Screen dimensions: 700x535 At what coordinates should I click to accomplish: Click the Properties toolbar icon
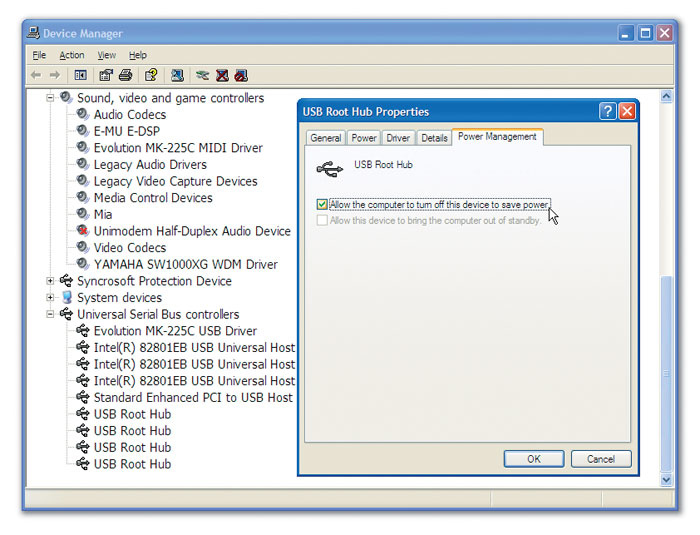tap(106, 75)
